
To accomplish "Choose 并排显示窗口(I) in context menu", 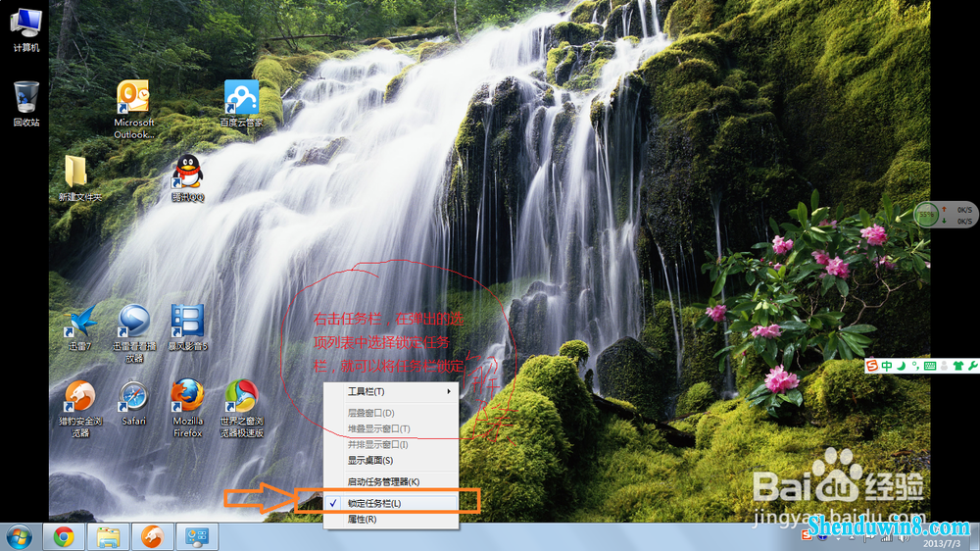I will tap(391, 444).
